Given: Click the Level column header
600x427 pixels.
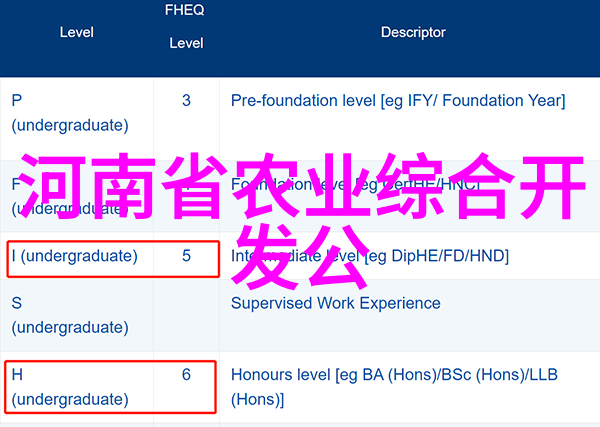Looking at the screenshot, I should coord(77,33).
